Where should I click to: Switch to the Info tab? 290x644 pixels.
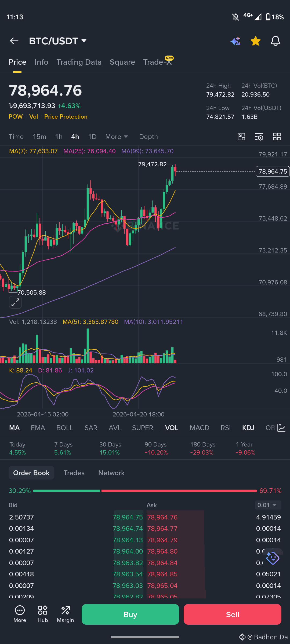click(41, 62)
